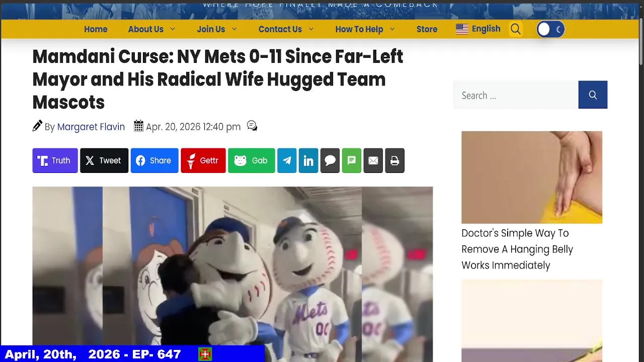Expand the Contact Us dropdown chevron
644x362 pixels.
coord(311,29)
